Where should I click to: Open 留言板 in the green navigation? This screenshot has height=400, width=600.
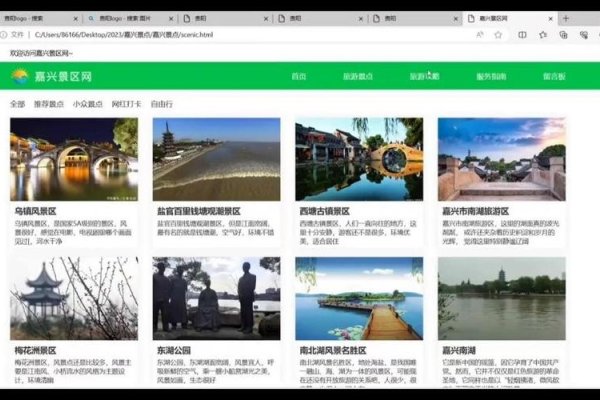(x=554, y=76)
